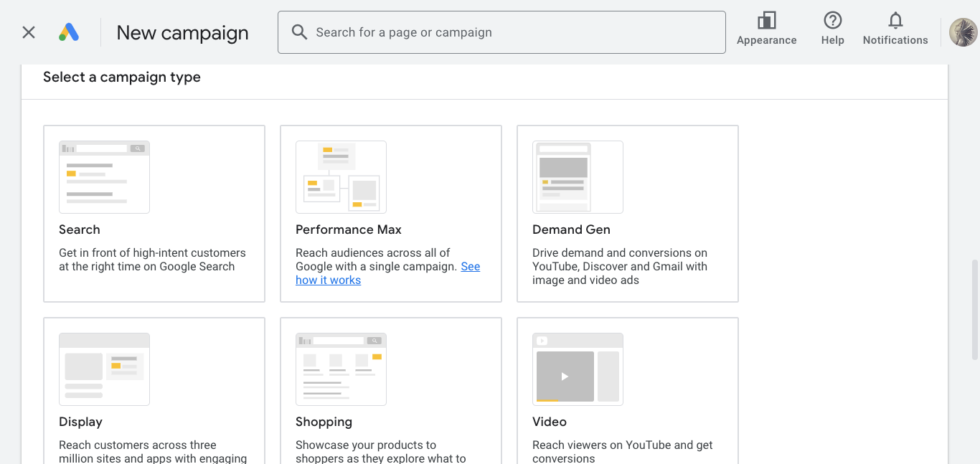Open the account profile avatar
980x464 pixels.
click(963, 32)
